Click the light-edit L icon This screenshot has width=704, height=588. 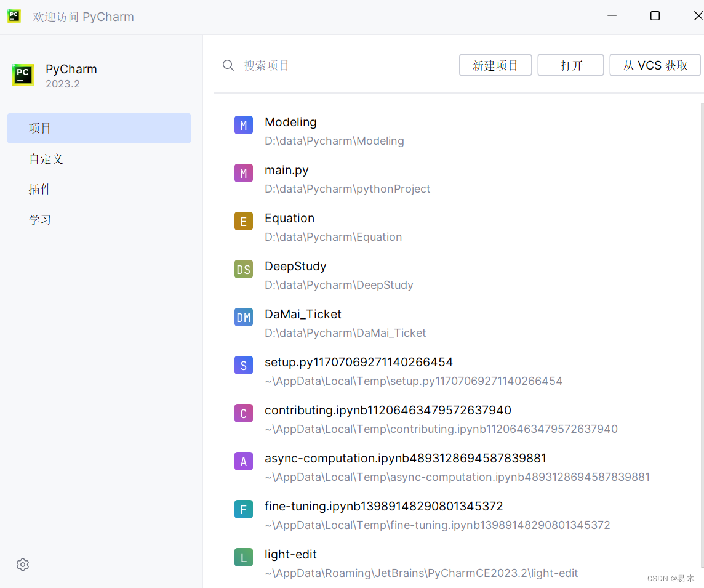pos(243,558)
